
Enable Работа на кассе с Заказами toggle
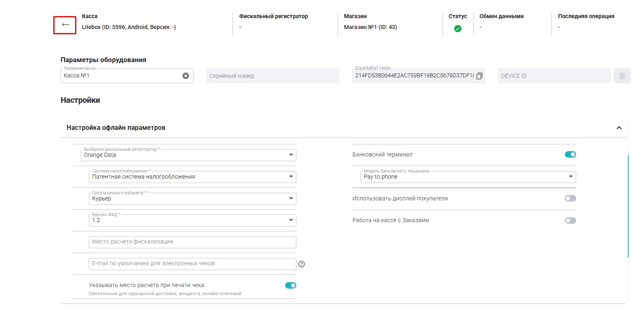coord(570,221)
